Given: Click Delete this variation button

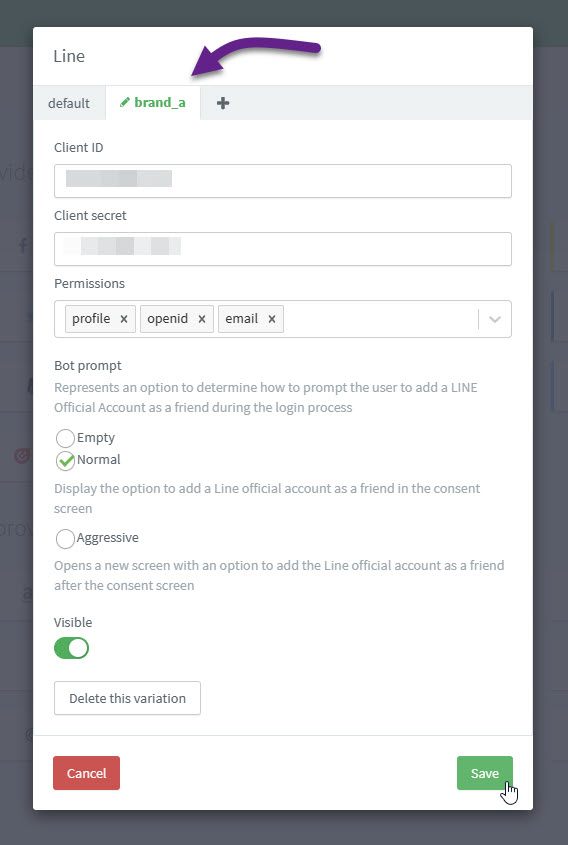Looking at the screenshot, I should (x=127, y=698).
